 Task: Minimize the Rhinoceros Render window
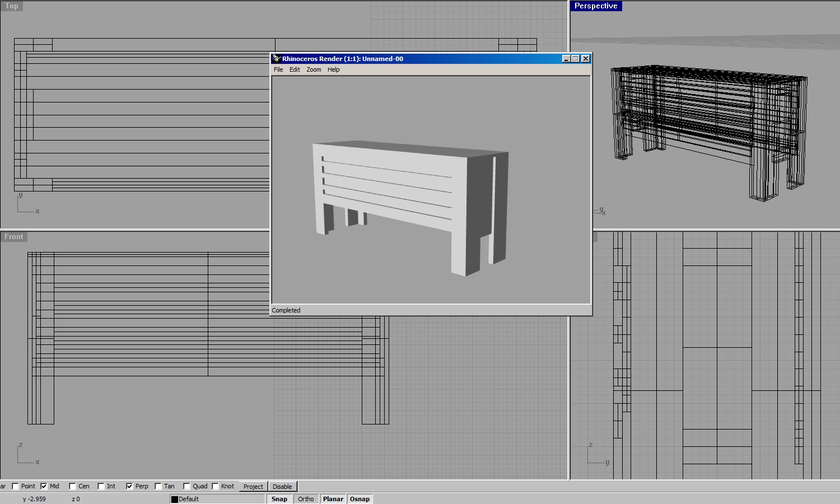(566, 59)
